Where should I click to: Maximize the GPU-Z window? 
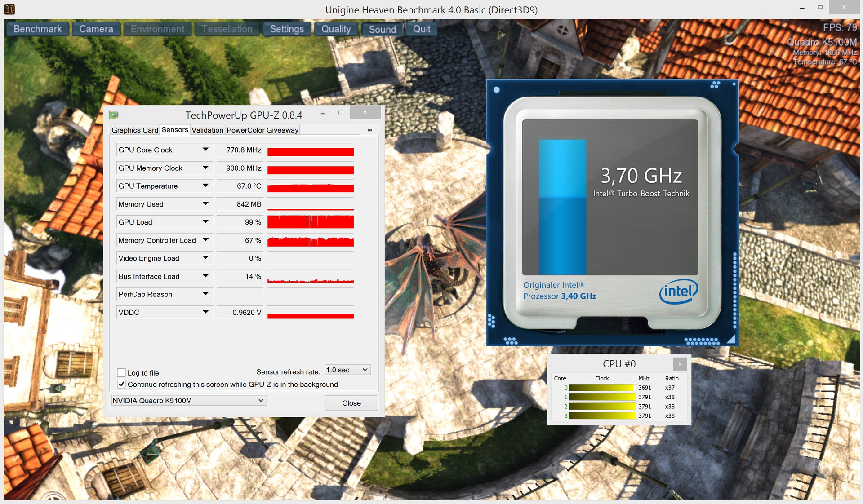point(341,113)
